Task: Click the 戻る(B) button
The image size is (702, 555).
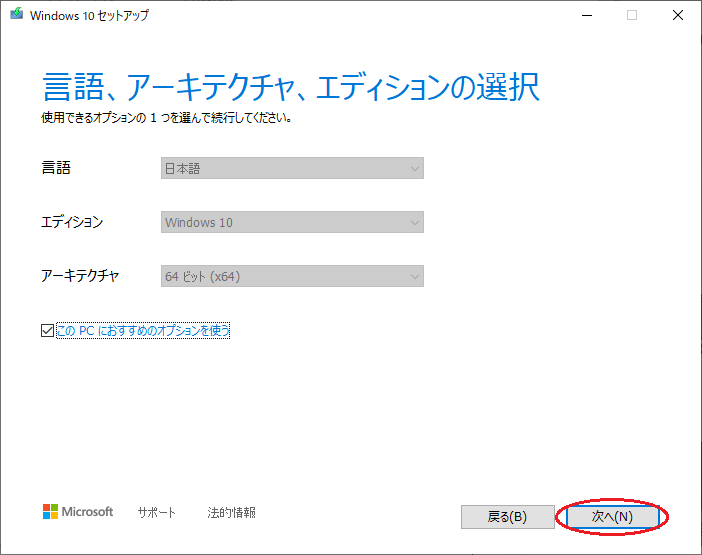Action: [508, 517]
